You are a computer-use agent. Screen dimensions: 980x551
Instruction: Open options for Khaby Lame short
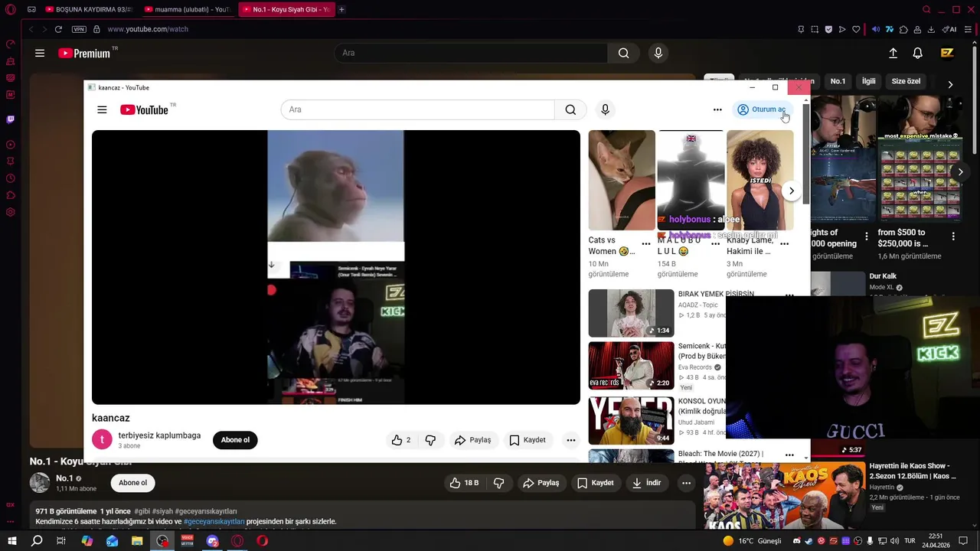tap(785, 244)
